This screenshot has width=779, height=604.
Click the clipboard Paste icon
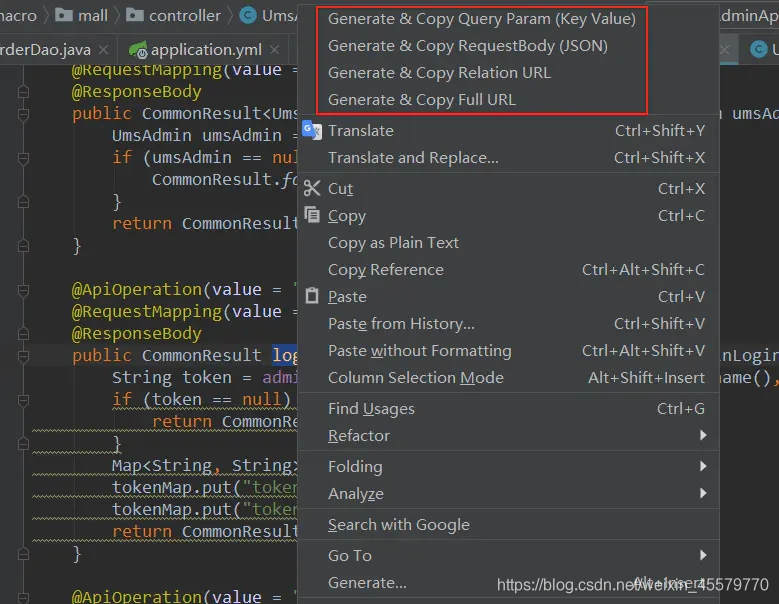pyautogui.click(x=312, y=296)
